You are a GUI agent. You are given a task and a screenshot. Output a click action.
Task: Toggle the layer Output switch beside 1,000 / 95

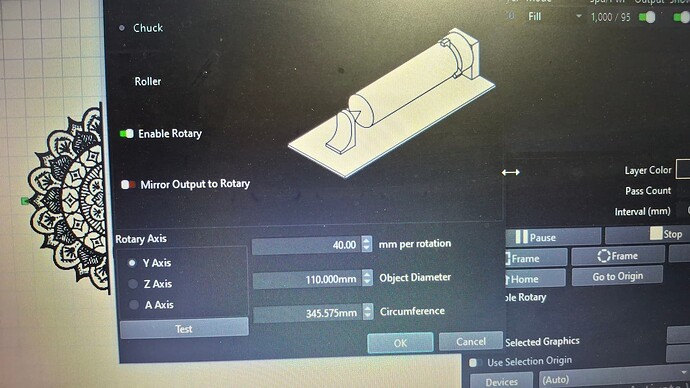(647, 17)
